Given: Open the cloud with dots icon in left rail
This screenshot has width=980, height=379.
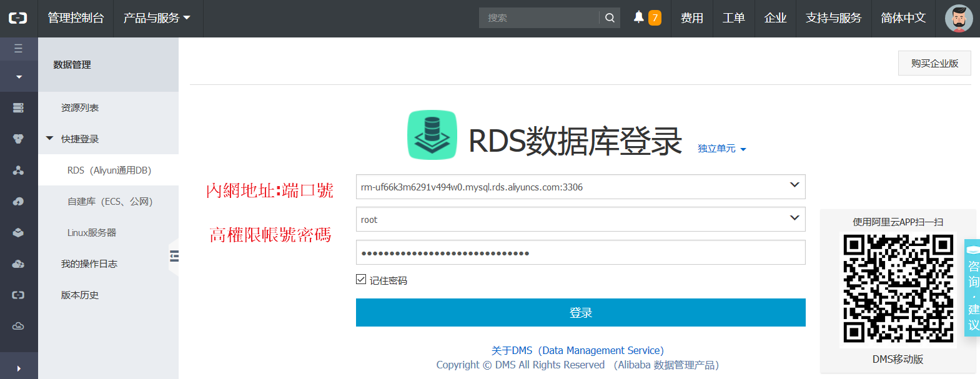Looking at the screenshot, I should click(19, 264).
